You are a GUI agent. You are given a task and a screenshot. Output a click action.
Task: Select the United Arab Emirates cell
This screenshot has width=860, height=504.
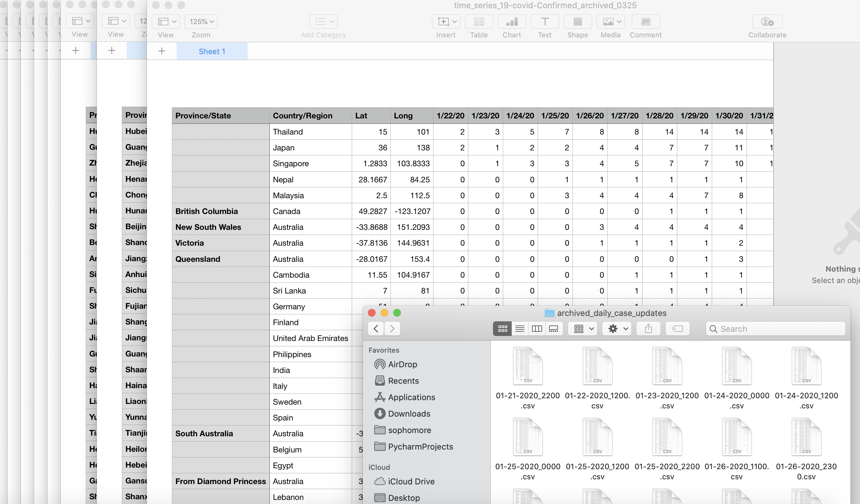[x=311, y=338]
